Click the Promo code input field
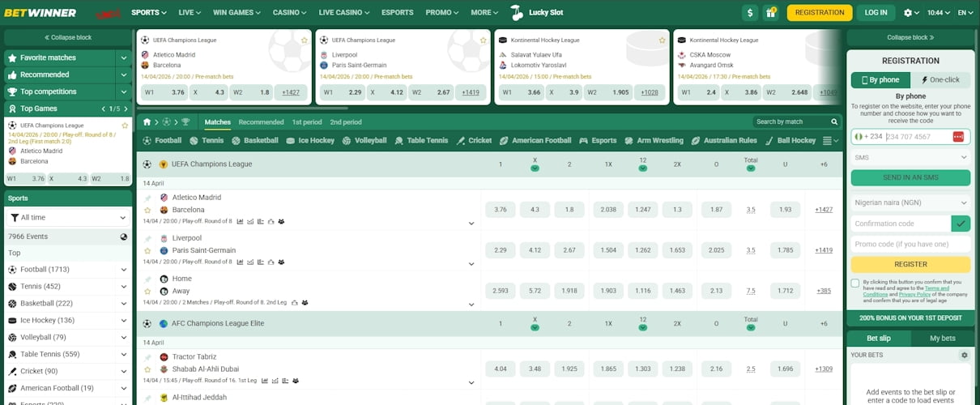This screenshot has width=980, height=405. click(910, 244)
